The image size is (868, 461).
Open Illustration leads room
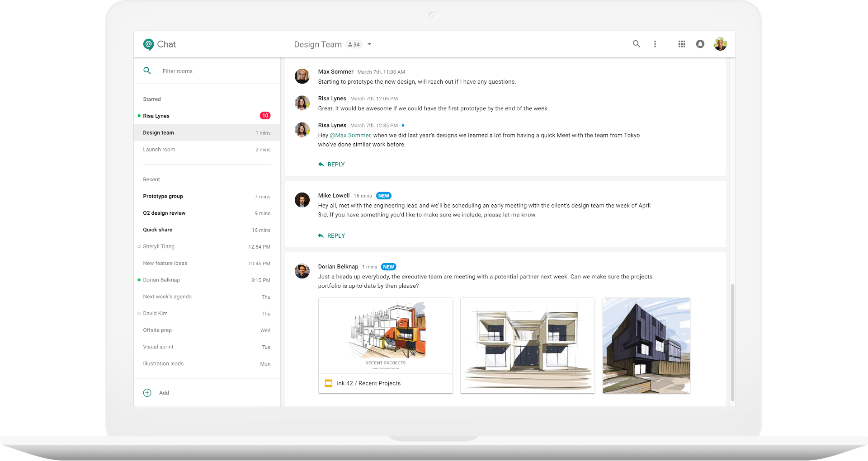pyautogui.click(x=207, y=363)
